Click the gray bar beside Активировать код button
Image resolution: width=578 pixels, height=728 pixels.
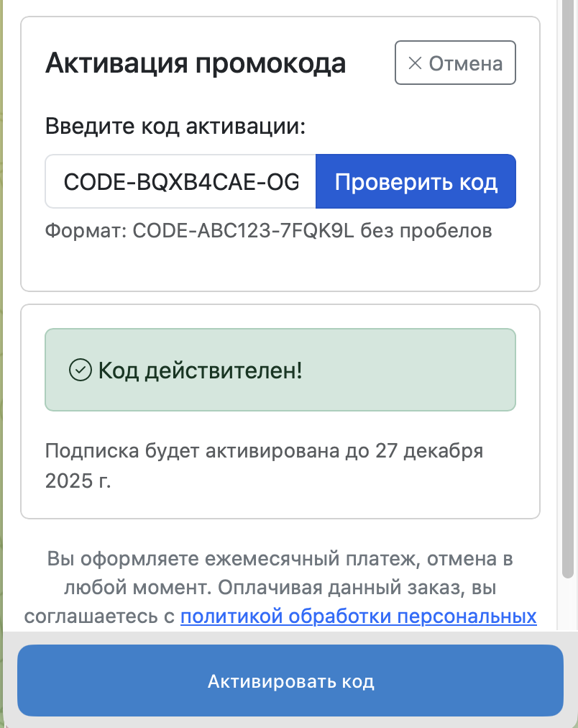9,680
